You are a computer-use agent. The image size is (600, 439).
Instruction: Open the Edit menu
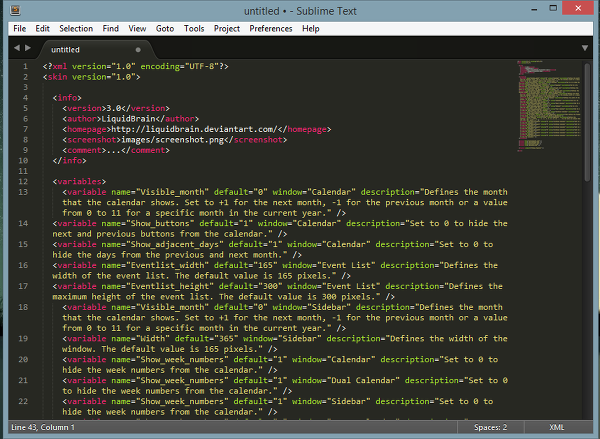click(x=42, y=29)
